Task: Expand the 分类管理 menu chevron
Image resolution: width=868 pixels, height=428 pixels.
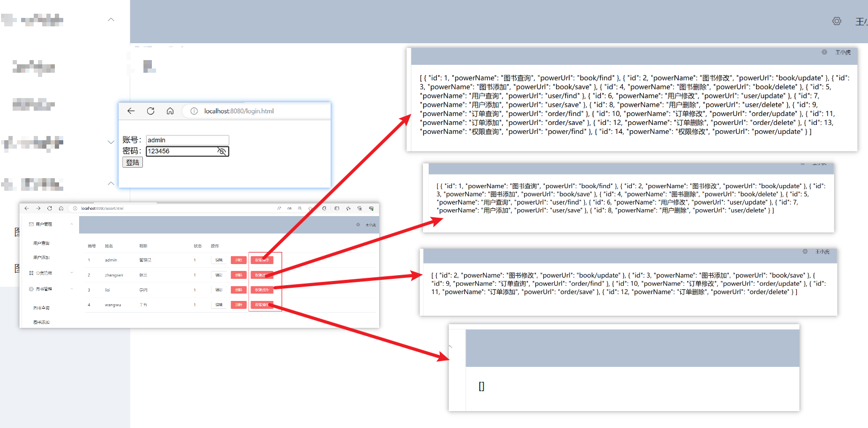Action: (72, 273)
